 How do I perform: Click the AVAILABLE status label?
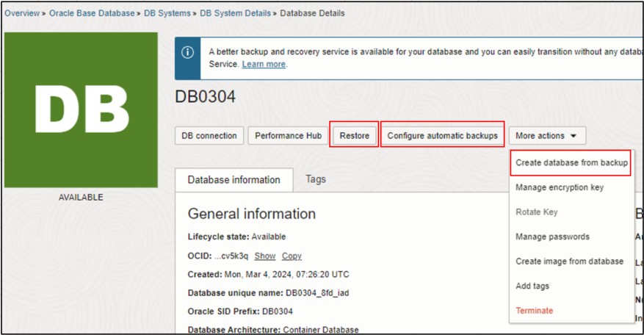(81, 198)
